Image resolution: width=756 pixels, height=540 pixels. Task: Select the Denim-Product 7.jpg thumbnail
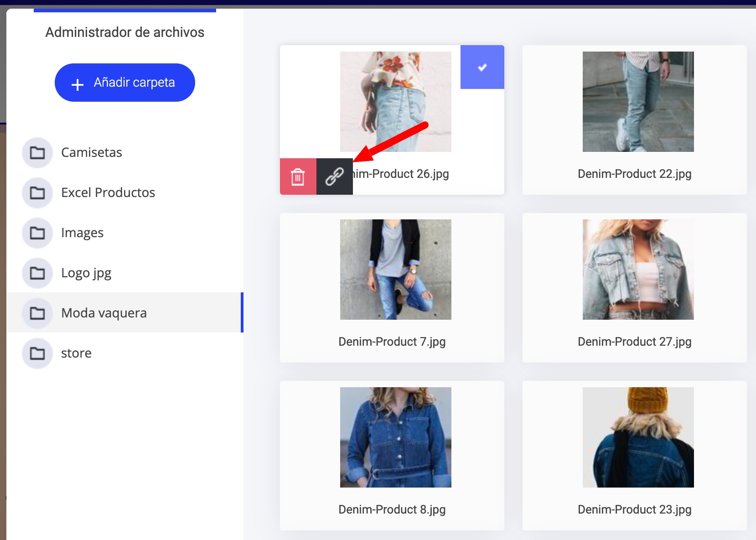[395, 270]
